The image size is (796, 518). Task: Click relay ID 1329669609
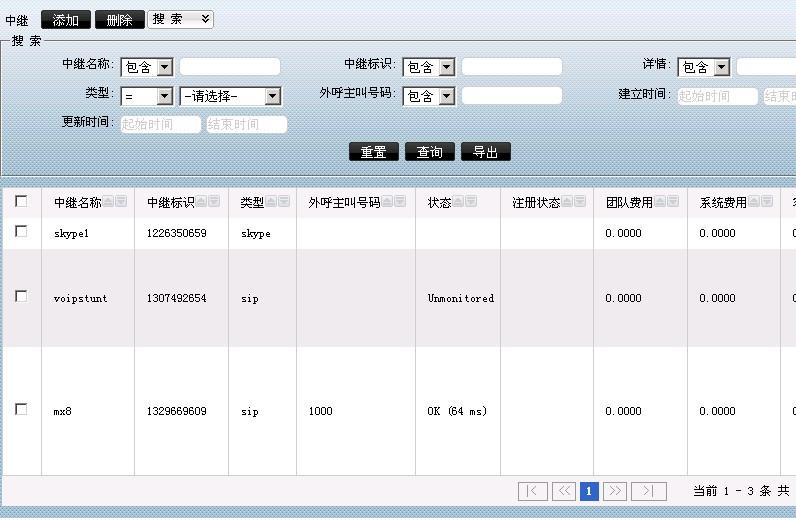[x=176, y=411]
